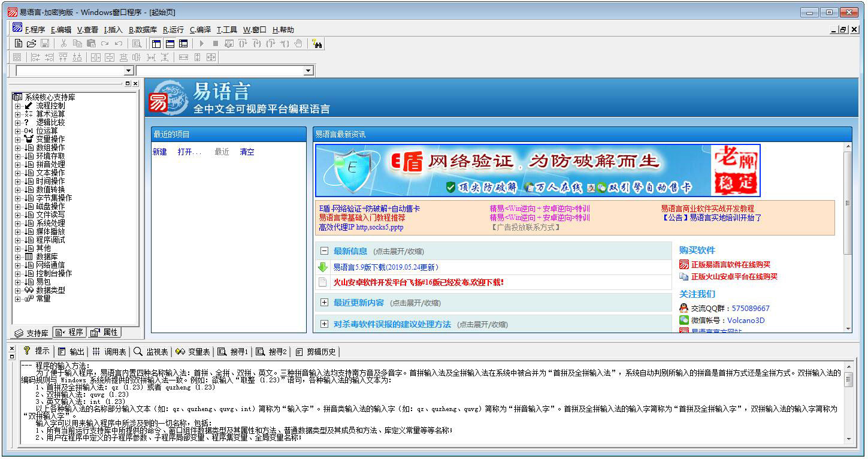Save the project with the save icon
The width and height of the screenshot is (868, 459).
[46, 43]
